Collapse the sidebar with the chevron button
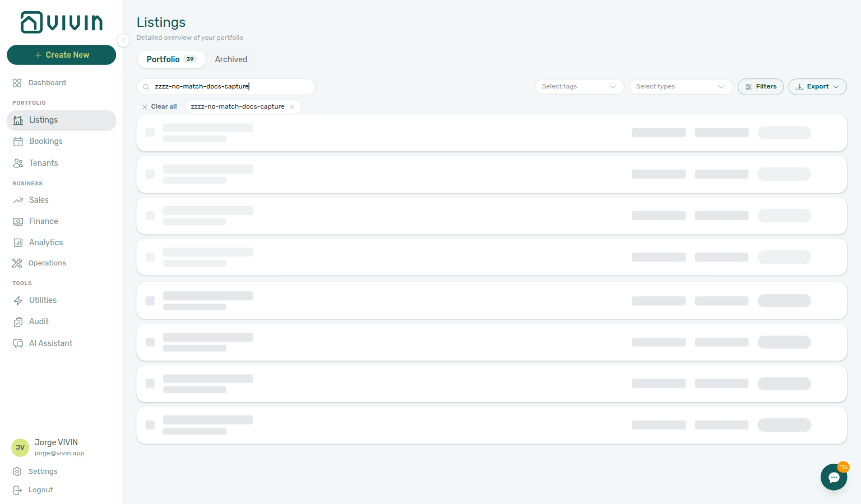This screenshot has width=861, height=504. [123, 40]
